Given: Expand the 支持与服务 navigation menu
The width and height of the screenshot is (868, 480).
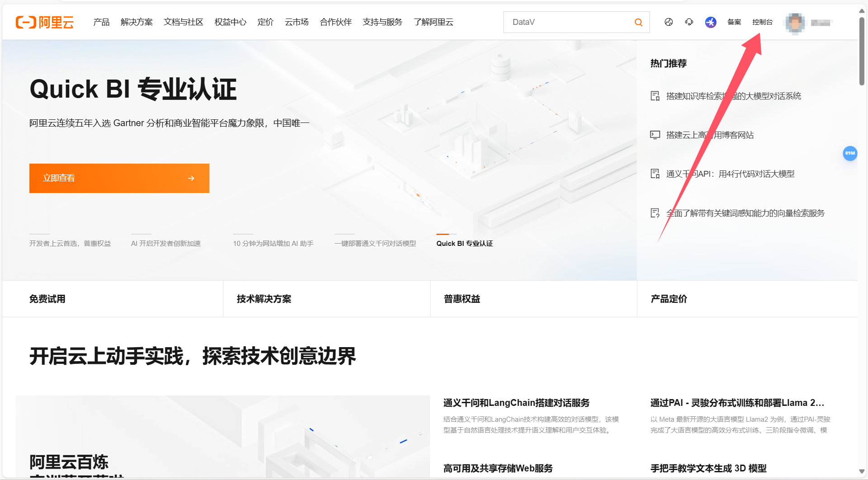Looking at the screenshot, I should [x=382, y=22].
